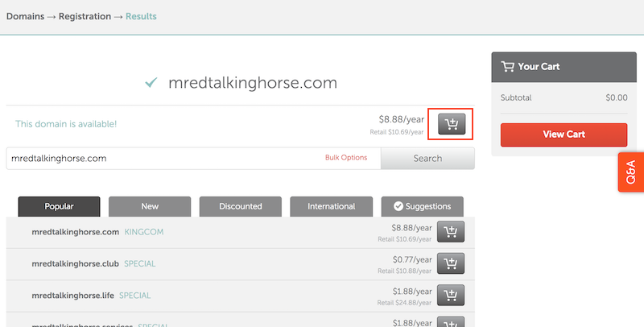The image size is (644, 327).
Task: Add available mredtalkinghorse.com domain to cart
Action: (x=452, y=124)
